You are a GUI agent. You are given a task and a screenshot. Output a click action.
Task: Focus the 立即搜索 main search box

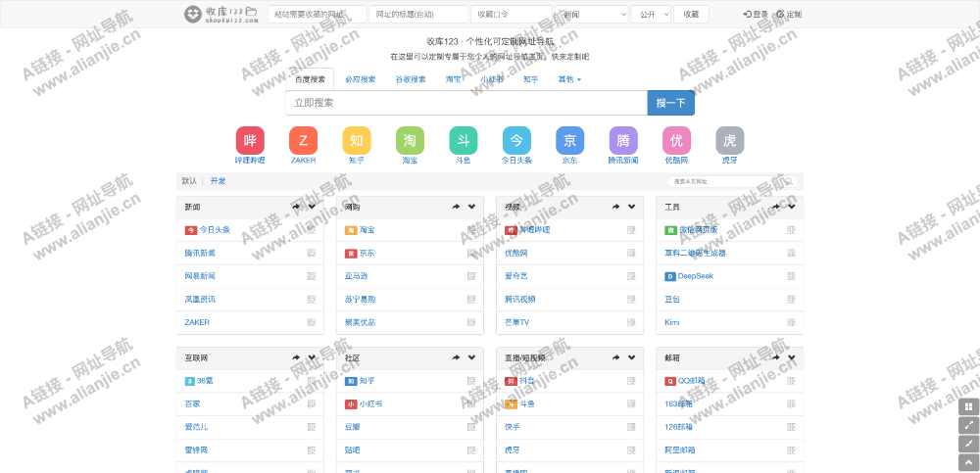click(x=466, y=103)
